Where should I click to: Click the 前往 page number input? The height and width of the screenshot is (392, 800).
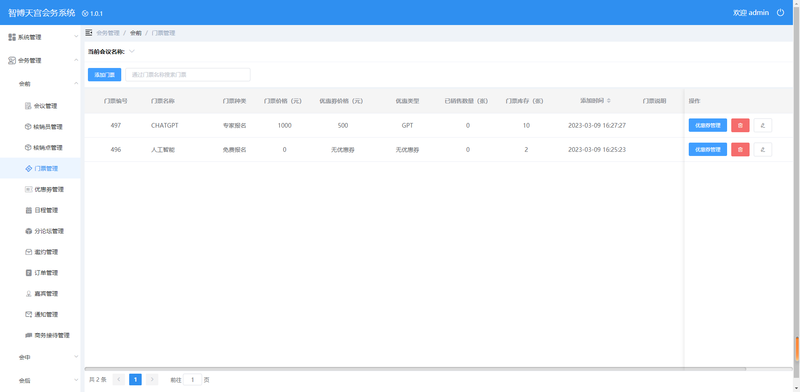(192, 380)
